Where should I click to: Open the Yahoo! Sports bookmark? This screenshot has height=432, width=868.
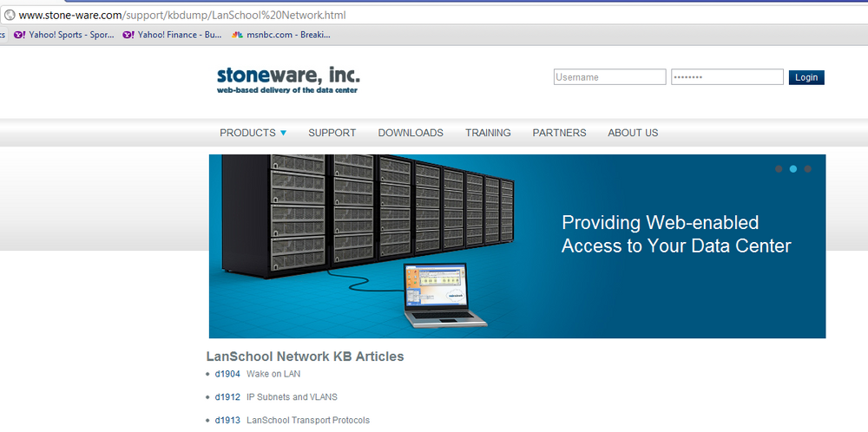[64, 35]
